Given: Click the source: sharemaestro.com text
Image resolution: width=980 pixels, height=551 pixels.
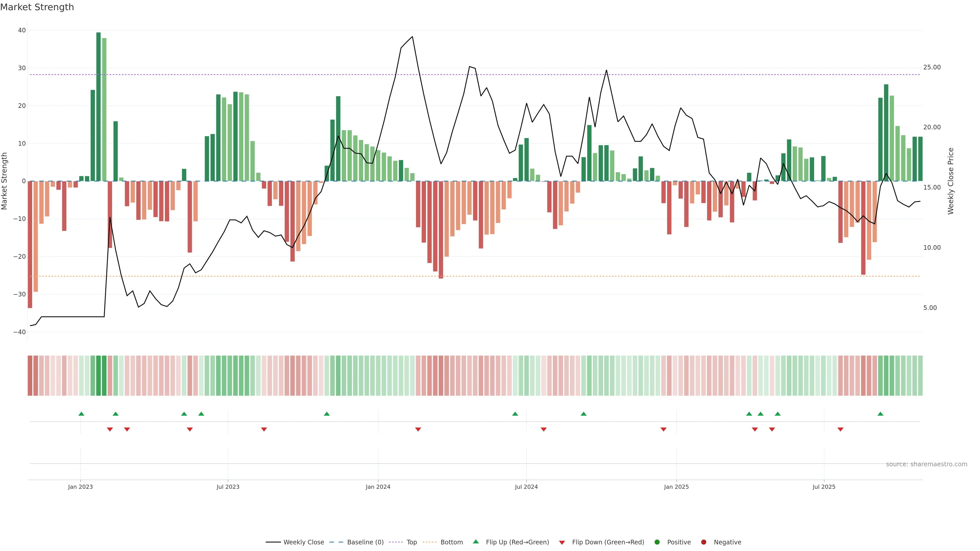Looking at the screenshot, I should tap(926, 464).
